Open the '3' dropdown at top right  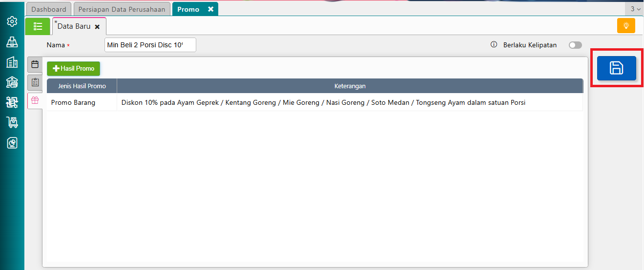click(x=635, y=9)
